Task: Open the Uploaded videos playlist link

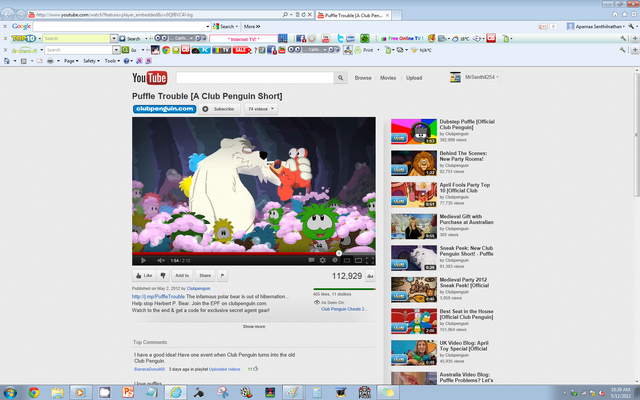Action: [x=224, y=369]
